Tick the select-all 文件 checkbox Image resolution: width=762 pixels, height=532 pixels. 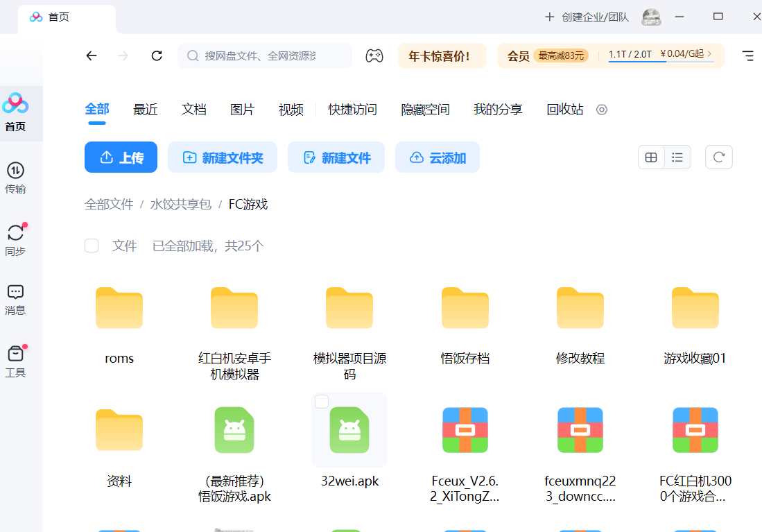(92, 246)
